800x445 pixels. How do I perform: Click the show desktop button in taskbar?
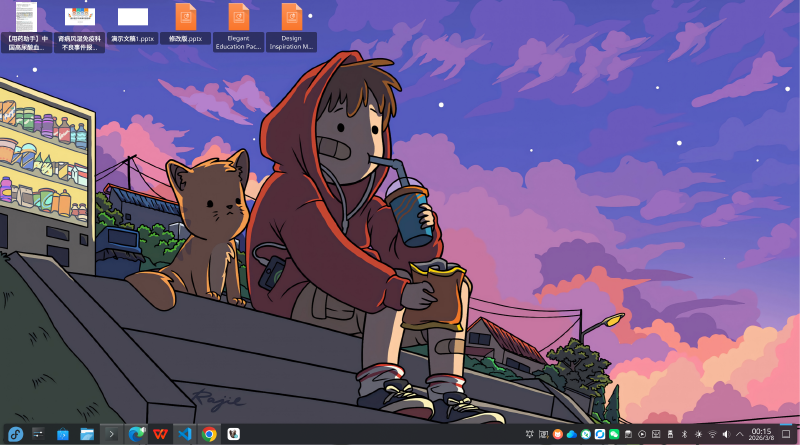[x=786, y=434]
